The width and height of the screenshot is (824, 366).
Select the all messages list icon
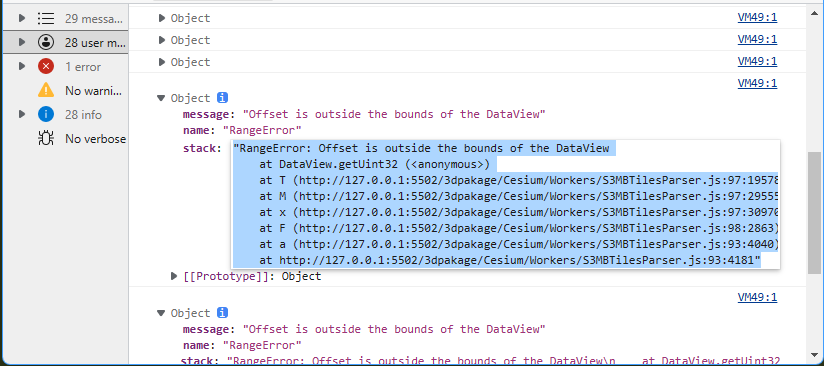(x=46, y=18)
